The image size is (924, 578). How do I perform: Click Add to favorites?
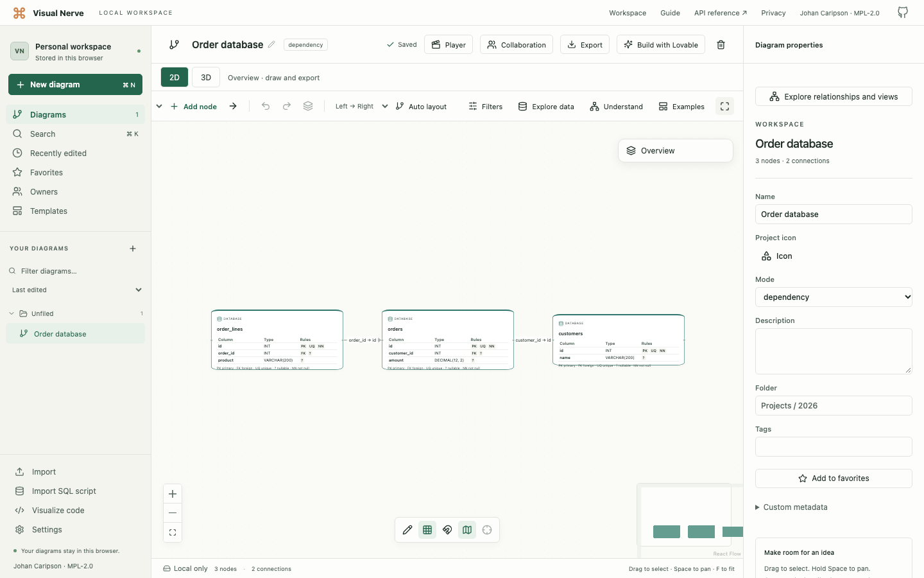click(x=834, y=478)
